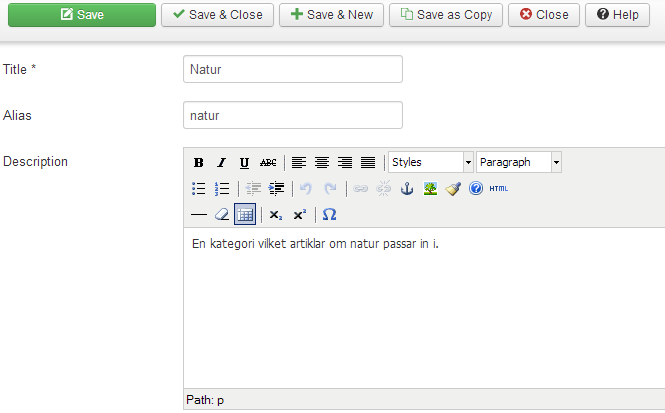Click the table grid icon
The width and height of the screenshot is (665, 413).
(x=245, y=215)
